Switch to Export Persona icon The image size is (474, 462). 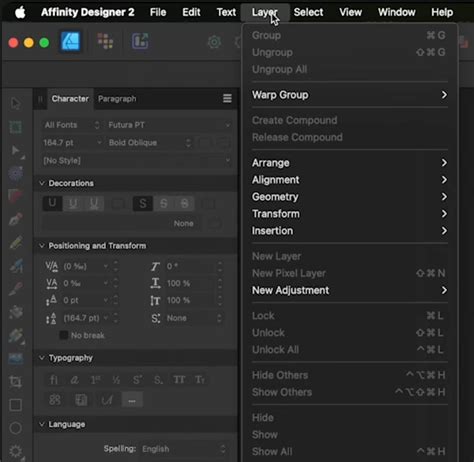pos(140,41)
